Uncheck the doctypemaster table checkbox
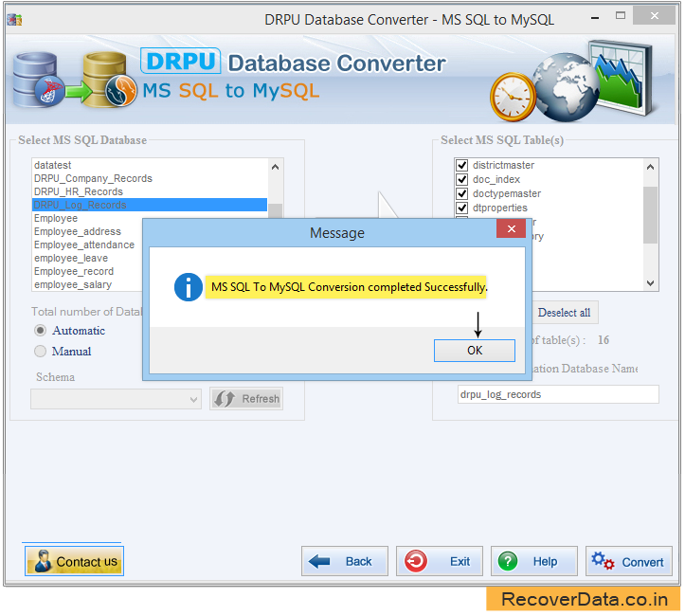The width and height of the screenshot is (685, 616). pos(461,193)
